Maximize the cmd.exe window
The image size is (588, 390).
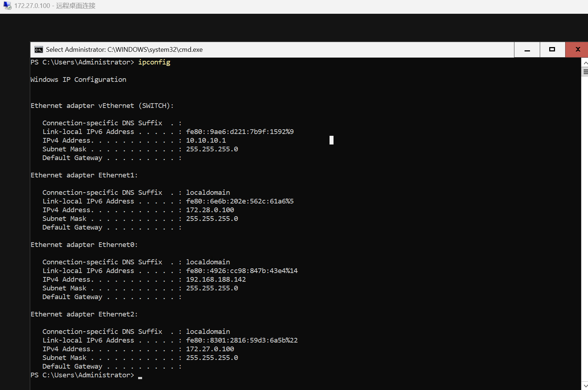(x=552, y=50)
